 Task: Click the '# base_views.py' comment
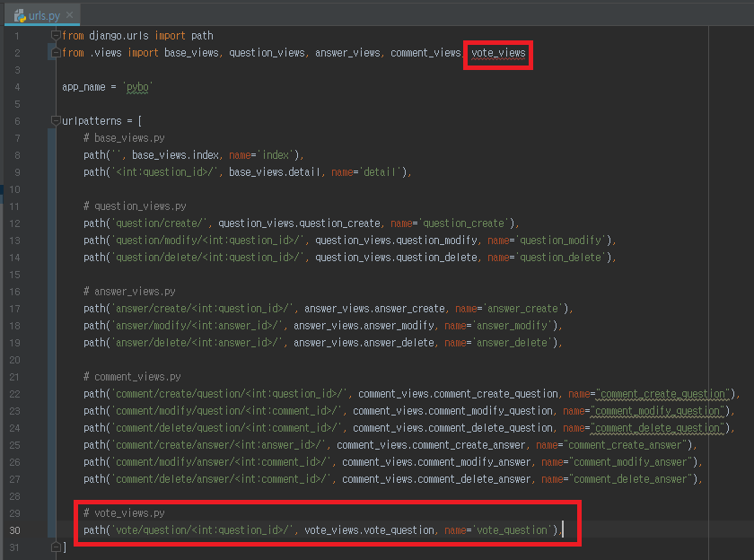pos(124,138)
